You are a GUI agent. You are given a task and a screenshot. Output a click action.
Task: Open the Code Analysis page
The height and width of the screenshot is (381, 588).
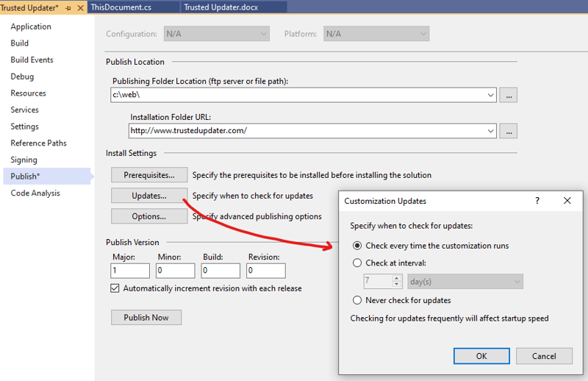point(35,193)
